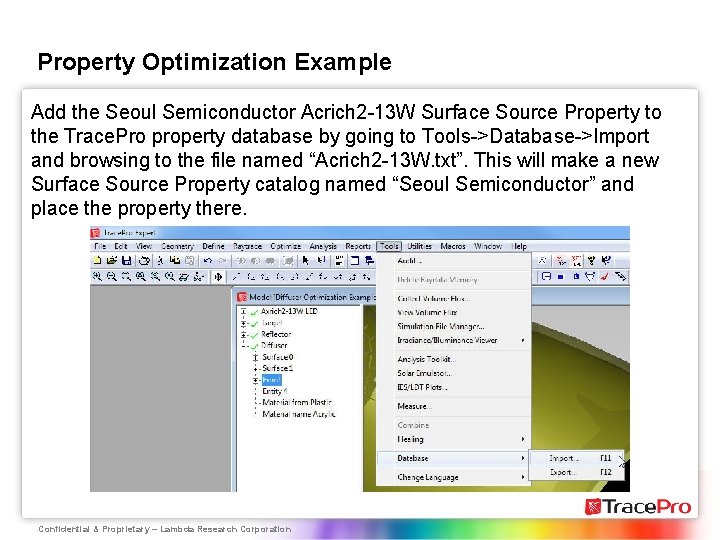This screenshot has width=720, height=540.
Task: Click the Zoom Window magnifier icon
Action: pyautogui.click(x=126, y=276)
